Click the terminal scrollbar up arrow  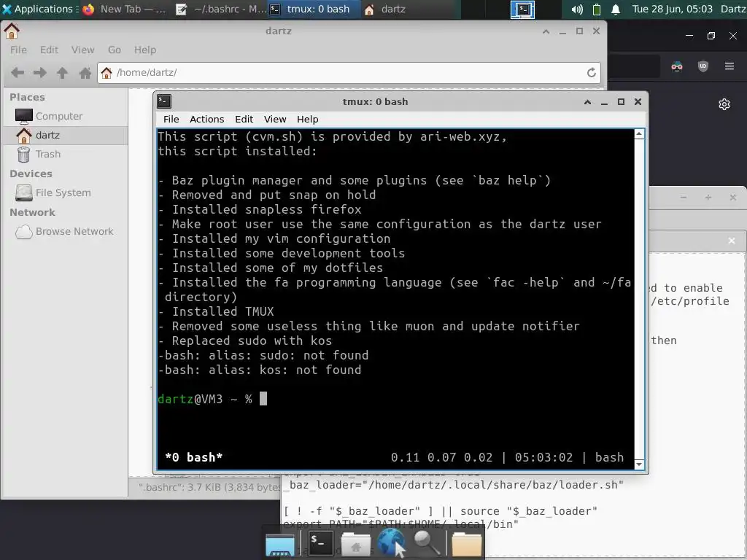(x=639, y=134)
